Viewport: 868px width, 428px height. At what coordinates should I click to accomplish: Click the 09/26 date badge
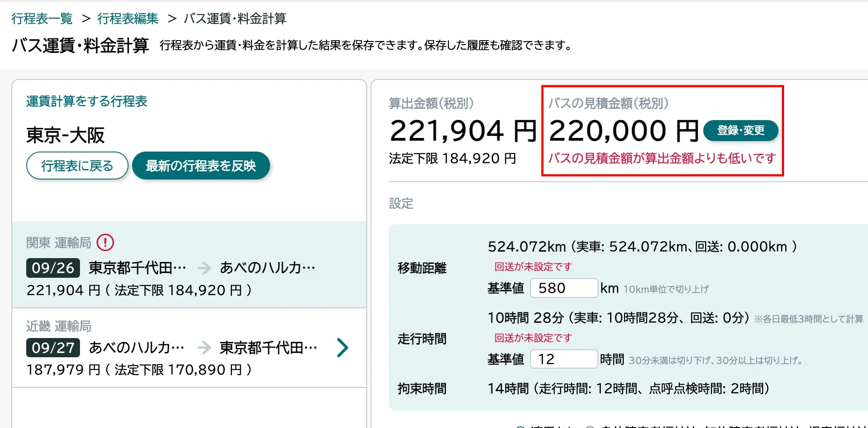52,268
